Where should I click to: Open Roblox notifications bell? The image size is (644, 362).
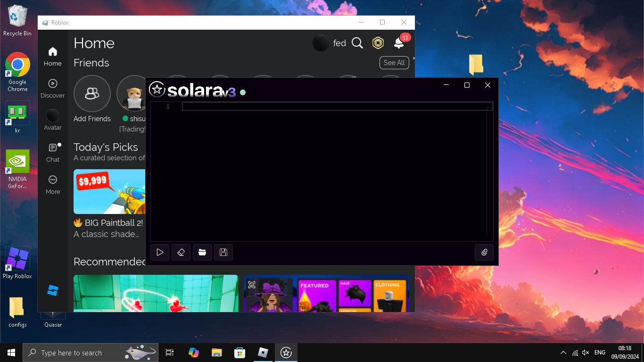coord(399,43)
